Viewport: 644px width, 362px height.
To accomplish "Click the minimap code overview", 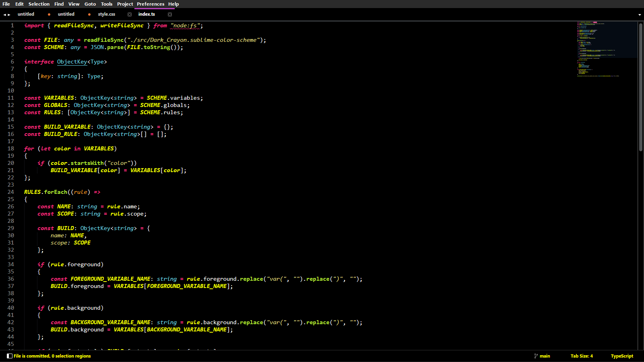I will click(607, 49).
